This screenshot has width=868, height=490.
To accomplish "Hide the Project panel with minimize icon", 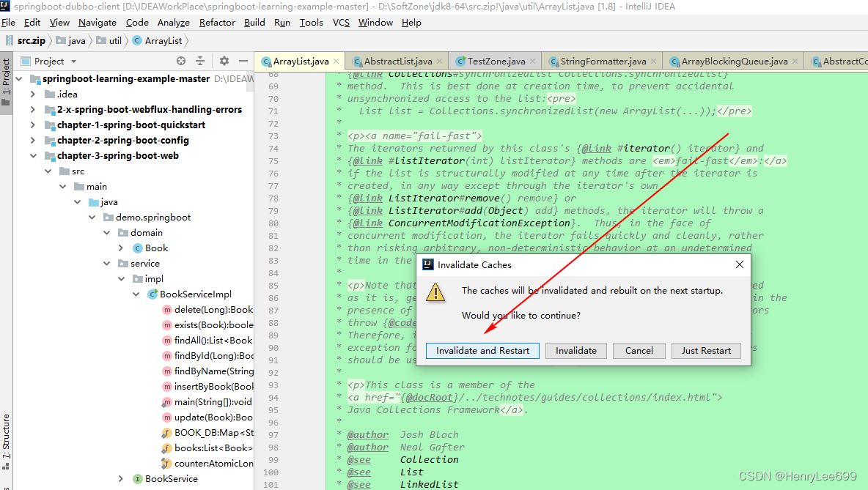I will click(x=243, y=61).
